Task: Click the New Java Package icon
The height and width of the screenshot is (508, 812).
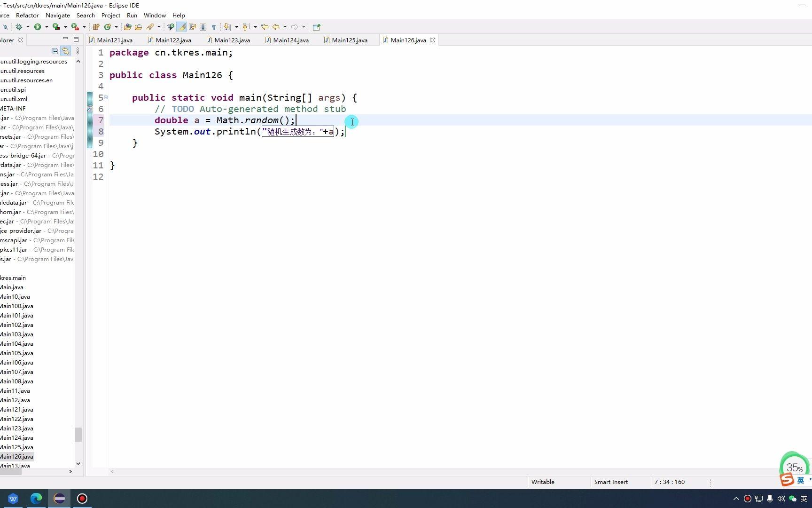Action: point(96,27)
